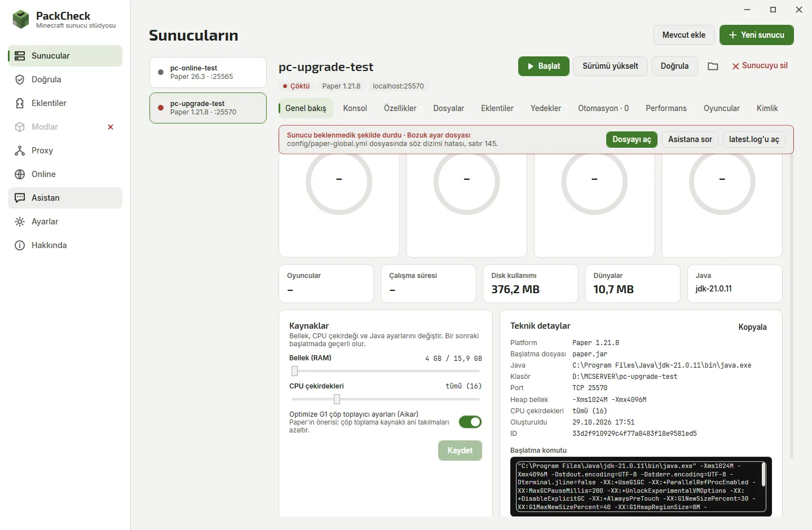Click the PackCheck cube logo
The width and height of the screenshot is (812, 530).
(21, 20)
